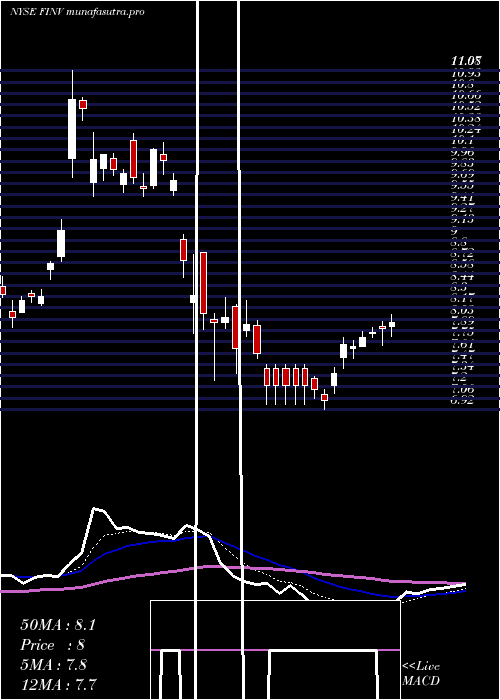Select the lowest red candlestick near 6.92
This screenshot has height=700, width=500.
[x=325, y=397]
